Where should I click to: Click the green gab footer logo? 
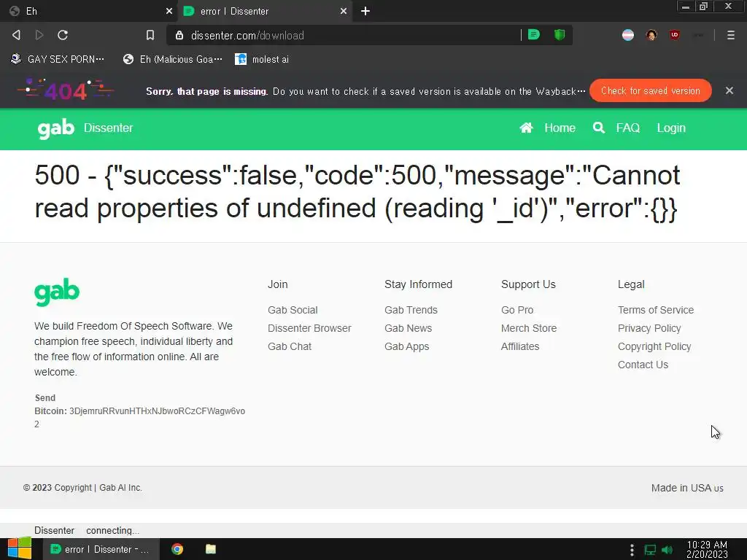coord(57,292)
